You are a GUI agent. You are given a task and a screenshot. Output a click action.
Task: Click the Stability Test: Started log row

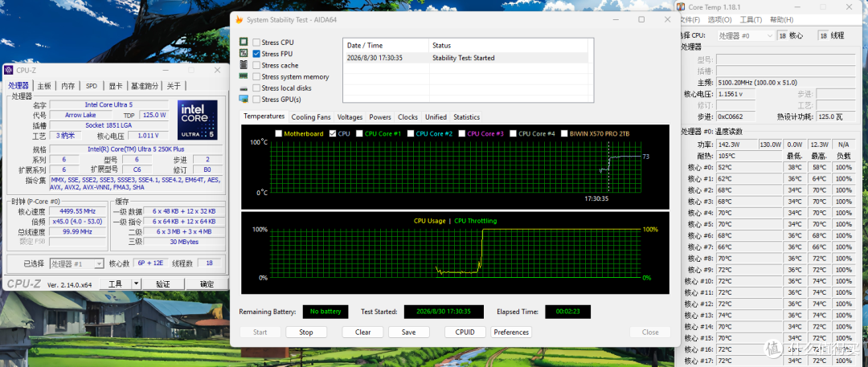pyautogui.click(x=465, y=58)
